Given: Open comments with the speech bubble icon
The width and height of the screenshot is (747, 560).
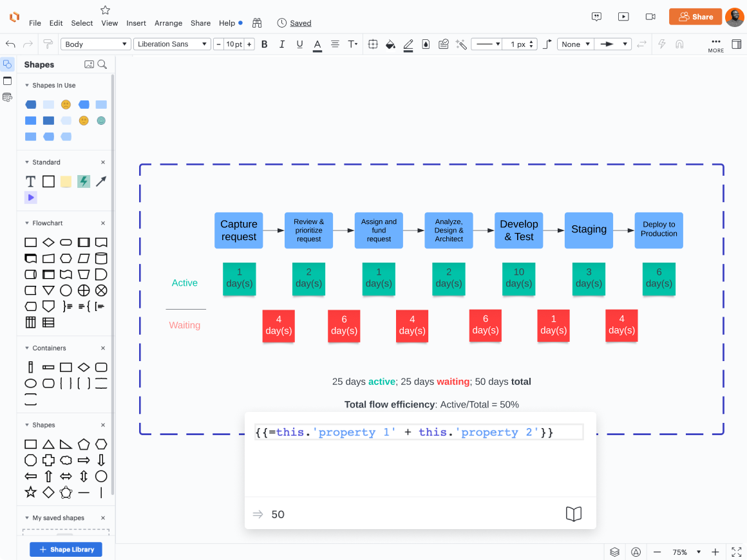Looking at the screenshot, I should click(x=596, y=17).
